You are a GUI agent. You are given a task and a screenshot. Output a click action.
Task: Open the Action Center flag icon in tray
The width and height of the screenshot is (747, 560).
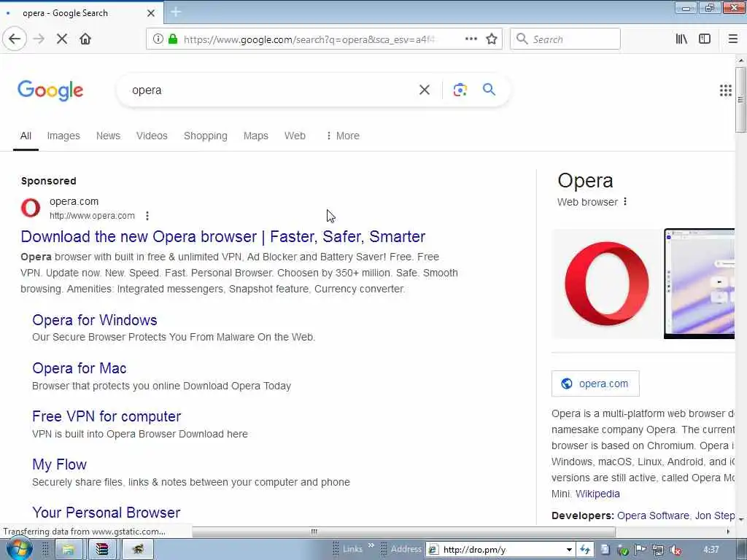click(640, 550)
